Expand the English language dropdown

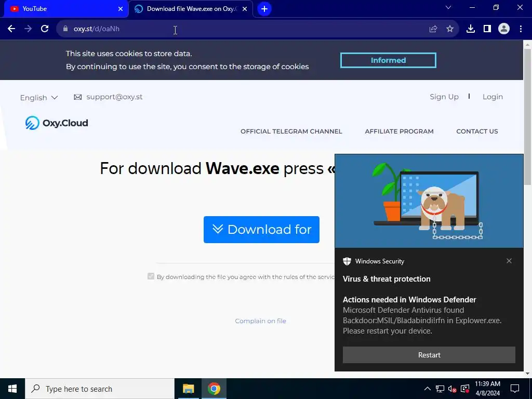pos(39,98)
